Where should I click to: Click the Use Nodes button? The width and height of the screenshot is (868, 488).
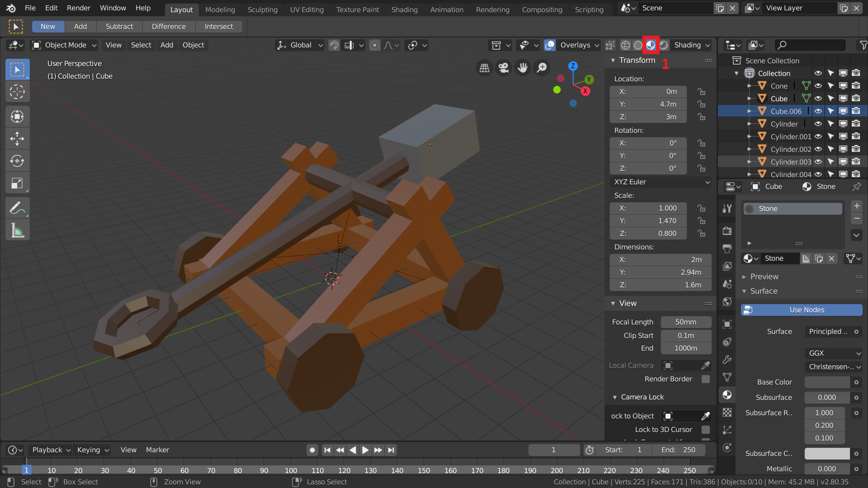click(802, 310)
